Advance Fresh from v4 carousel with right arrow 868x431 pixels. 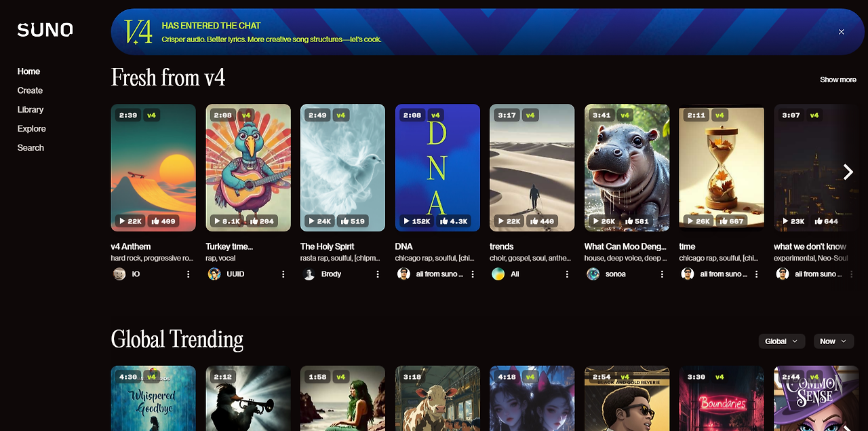pyautogui.click(x=848, y=172)
